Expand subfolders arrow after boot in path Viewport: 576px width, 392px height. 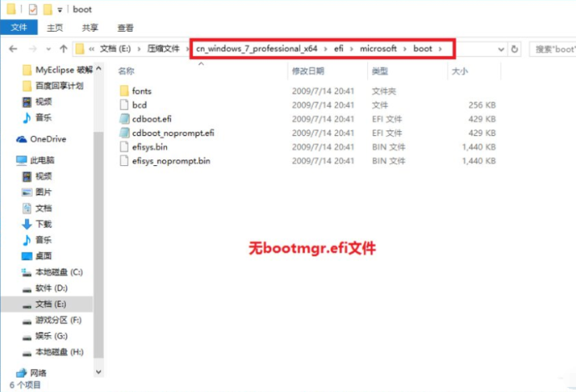point(440,49)
